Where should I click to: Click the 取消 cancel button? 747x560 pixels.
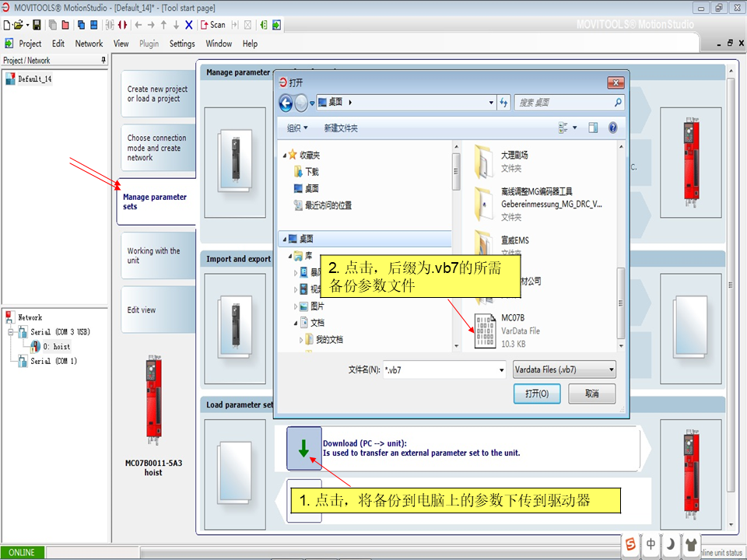point(591,394)
